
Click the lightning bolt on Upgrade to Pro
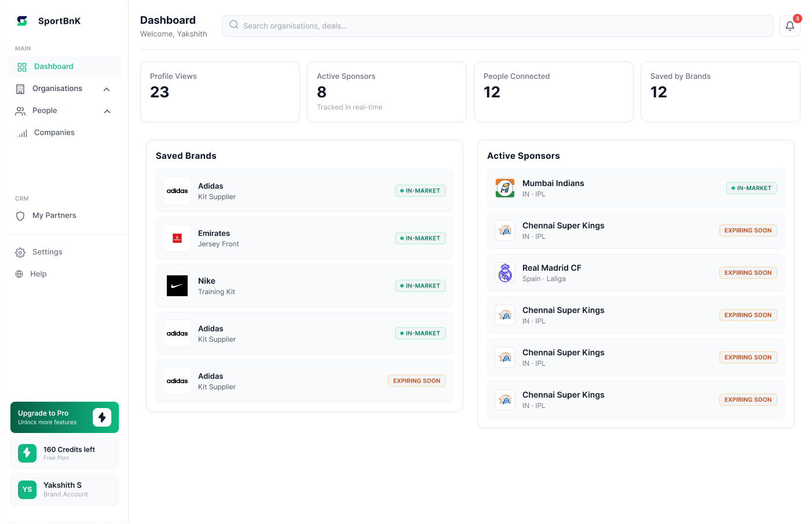pyautogui.click(x=102, y=417)
